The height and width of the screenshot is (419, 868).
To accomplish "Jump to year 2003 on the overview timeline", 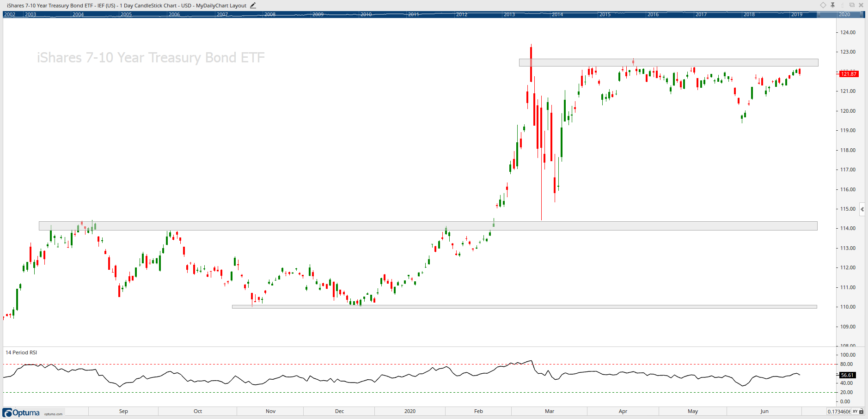I will [x=31, y=14].
